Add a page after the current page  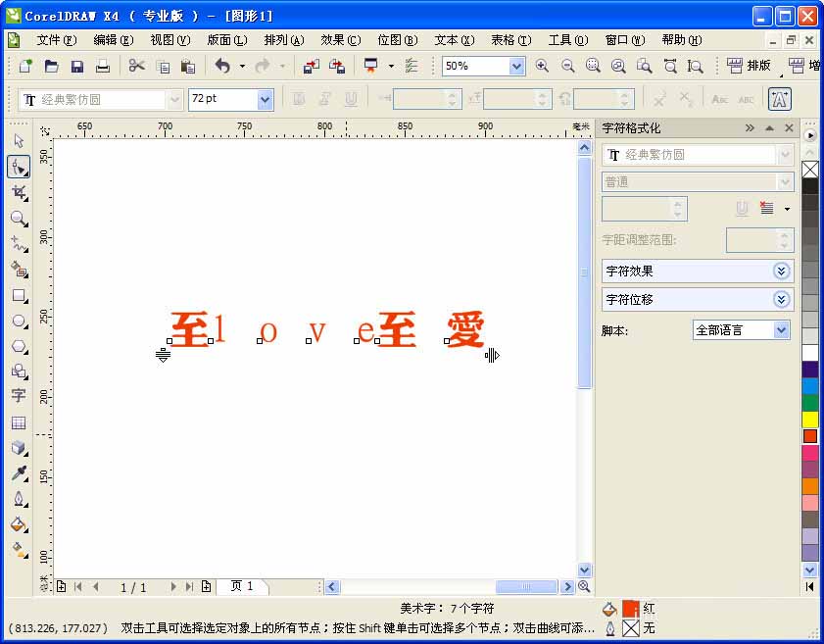tap(206, 587)
